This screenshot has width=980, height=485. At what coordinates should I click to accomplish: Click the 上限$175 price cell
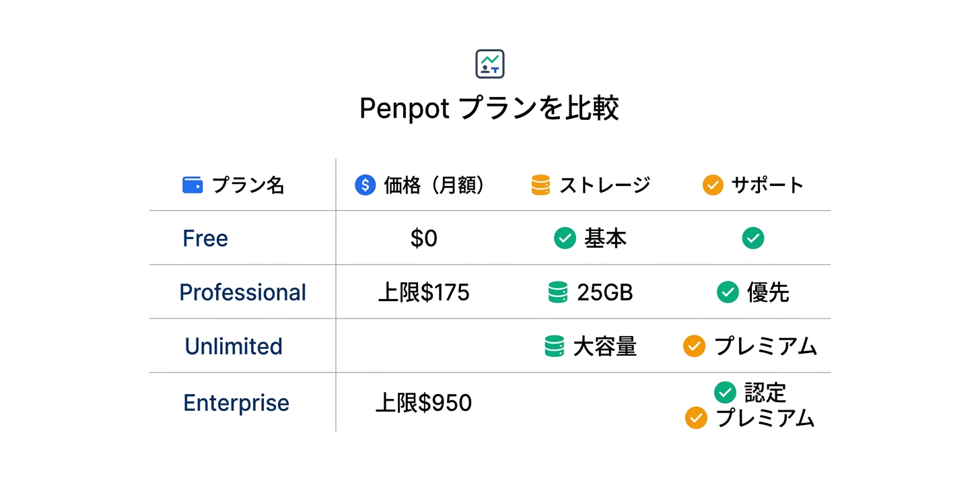click(423, 292)
